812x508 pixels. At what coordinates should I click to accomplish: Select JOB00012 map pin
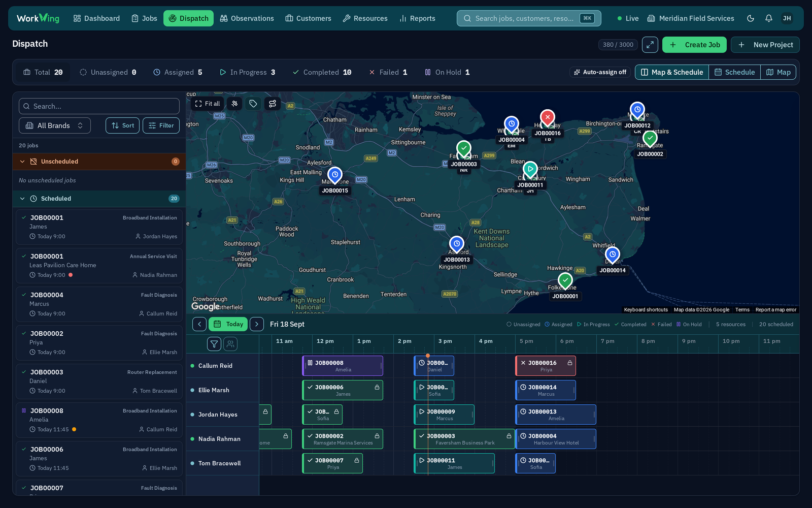tap(637, 111)
